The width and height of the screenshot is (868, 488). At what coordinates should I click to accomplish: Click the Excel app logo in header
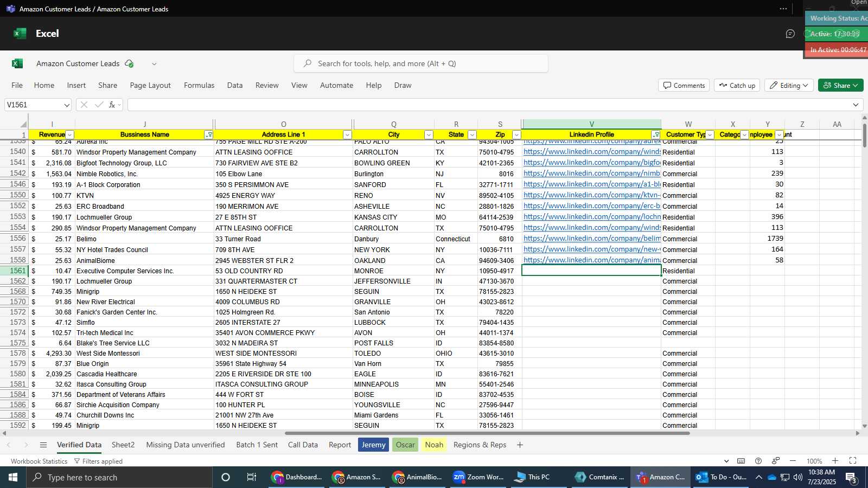point(20,34)
